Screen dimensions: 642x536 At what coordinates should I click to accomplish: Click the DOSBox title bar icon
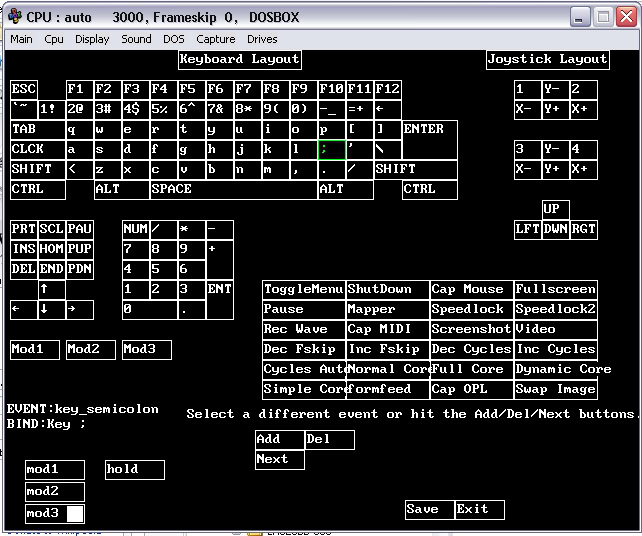point(14,16)
